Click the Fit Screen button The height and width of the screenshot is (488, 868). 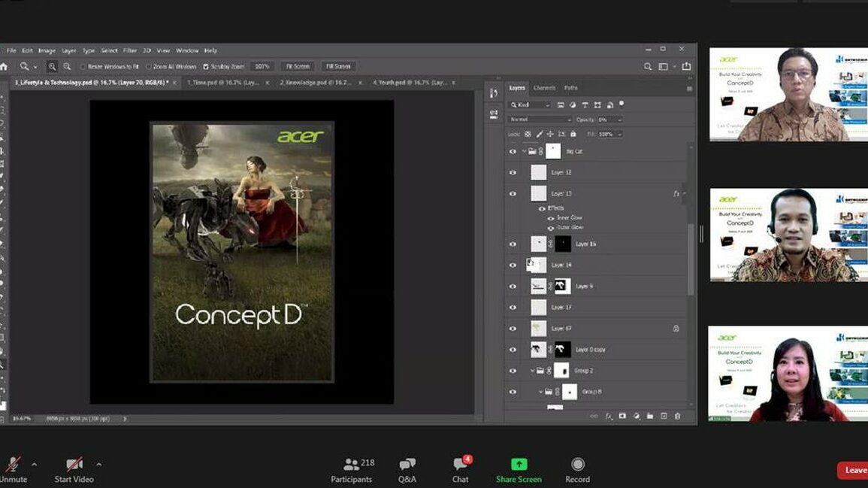[298, 66]
